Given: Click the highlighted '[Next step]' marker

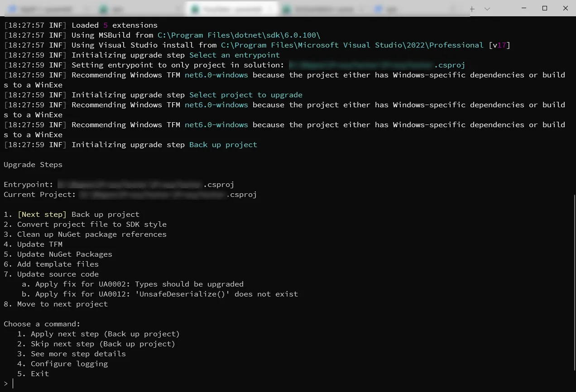Looking at the screenshot, I should click(42, 215).
